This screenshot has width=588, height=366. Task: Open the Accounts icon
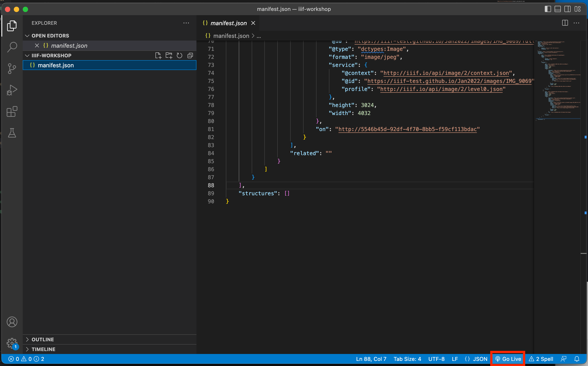coord(12,322)
